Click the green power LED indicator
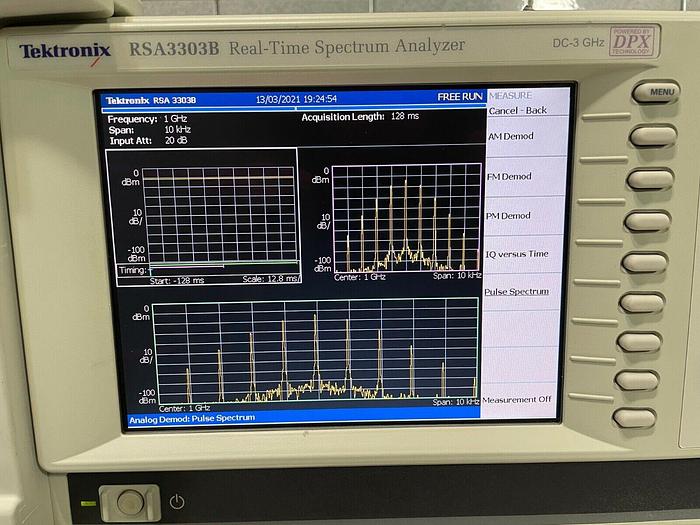Screen dimensions: 700x525 88,504
